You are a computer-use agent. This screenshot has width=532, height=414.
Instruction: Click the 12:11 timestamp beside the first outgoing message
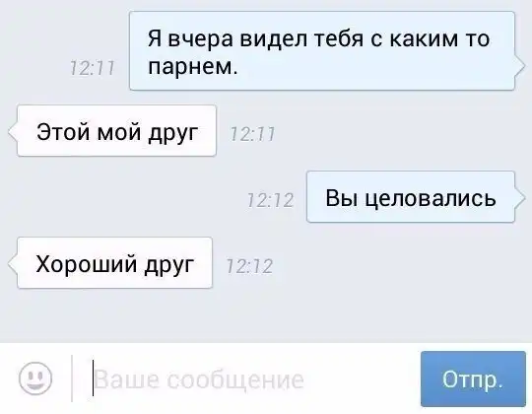[93, 68]
